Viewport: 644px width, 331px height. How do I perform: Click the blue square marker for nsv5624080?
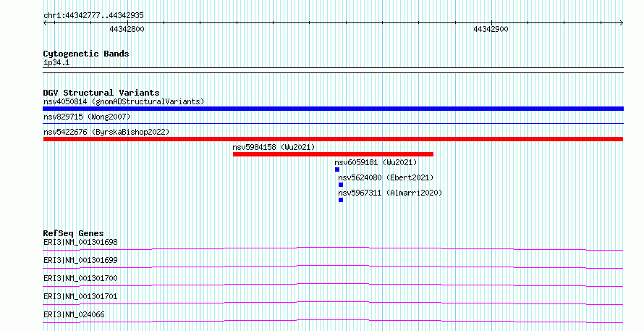pos(341,185)
